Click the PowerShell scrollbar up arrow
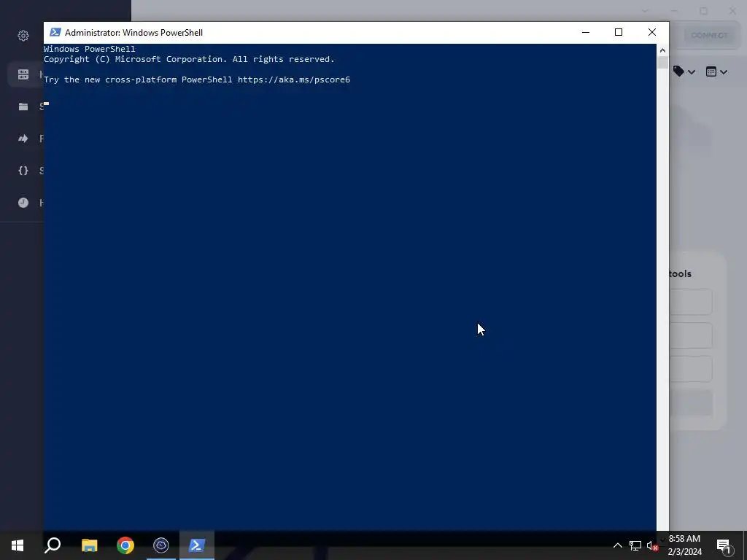 click(x=662, y=50)
